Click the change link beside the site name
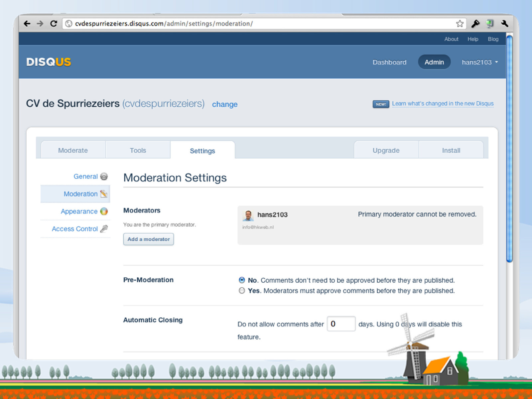 [x=225, y=104]
